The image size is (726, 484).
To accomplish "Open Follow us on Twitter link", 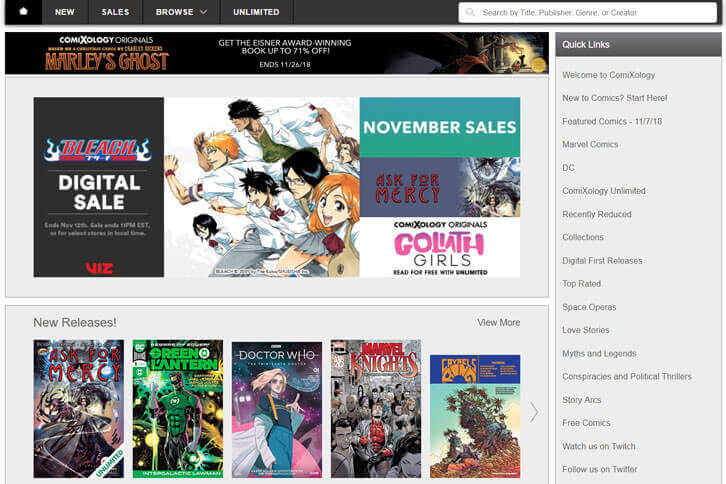I will click(600, 469).
